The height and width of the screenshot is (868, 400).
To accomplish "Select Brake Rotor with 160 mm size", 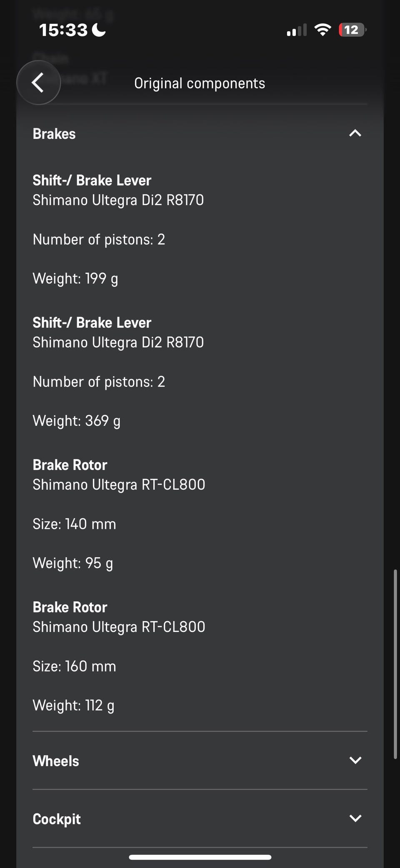I will [x=119, y=656].
